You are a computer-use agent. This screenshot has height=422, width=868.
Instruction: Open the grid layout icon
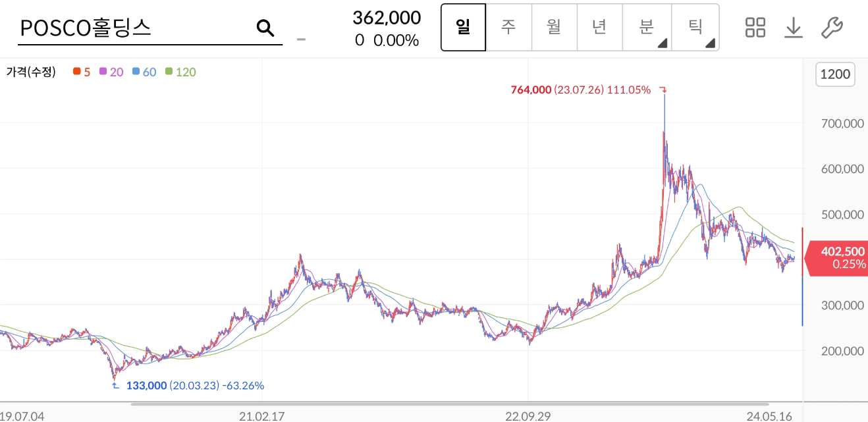pos(755,27)
